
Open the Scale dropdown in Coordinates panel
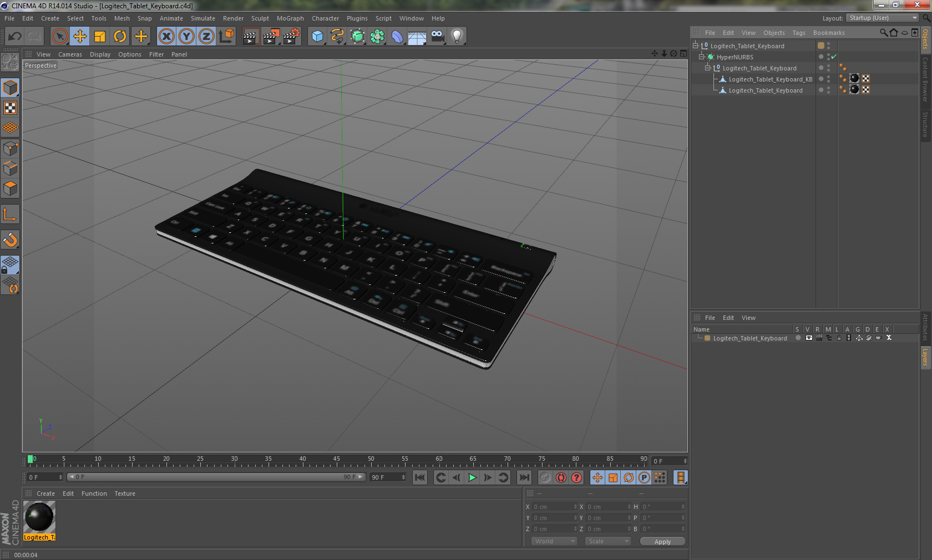[x=608, y=541]
